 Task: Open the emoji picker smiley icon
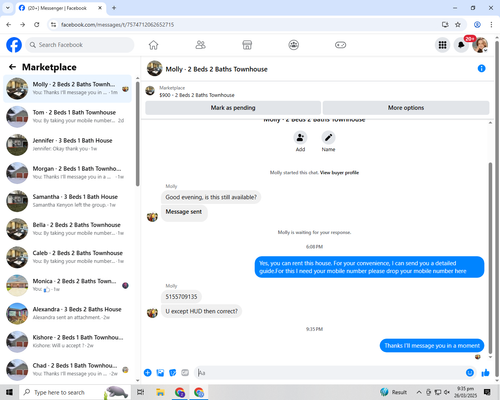click(470, 373)
